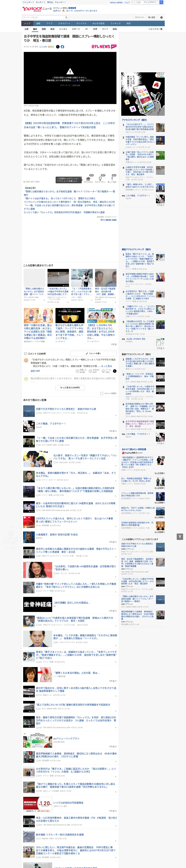Open the 坐骨神経痛 advertisement
Screen dimensions: 186x868
pos(38,604)
